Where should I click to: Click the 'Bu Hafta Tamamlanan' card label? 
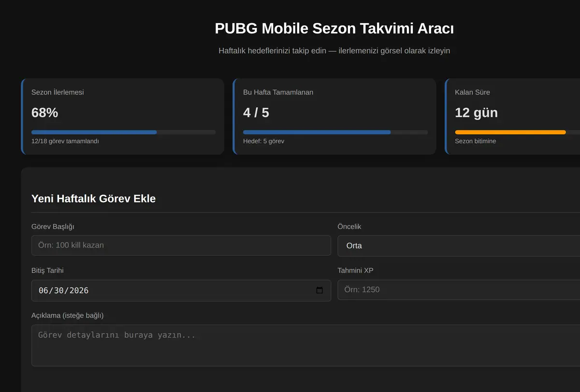[278, 92]
